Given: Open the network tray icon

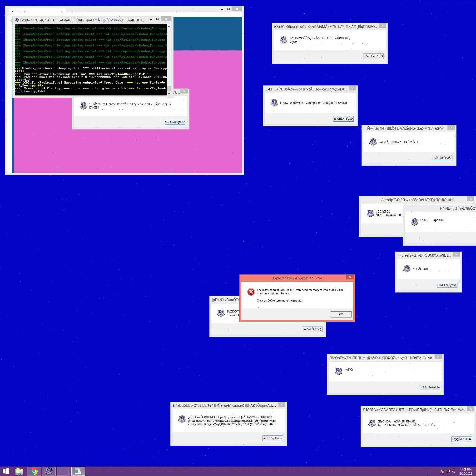Looking at the screenshot, I should [448, 471].
